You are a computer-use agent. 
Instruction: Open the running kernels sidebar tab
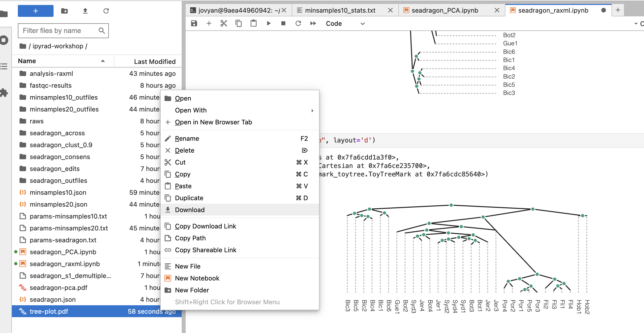click(4, 40)
